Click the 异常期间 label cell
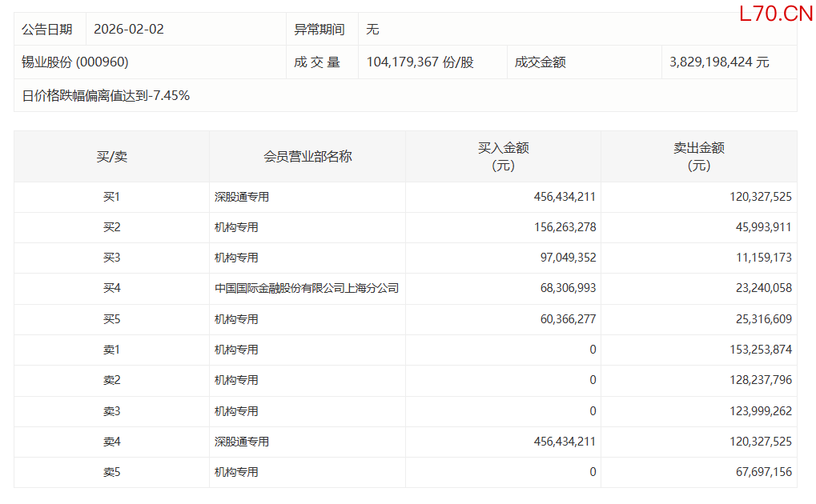 (x=320, y=30)
